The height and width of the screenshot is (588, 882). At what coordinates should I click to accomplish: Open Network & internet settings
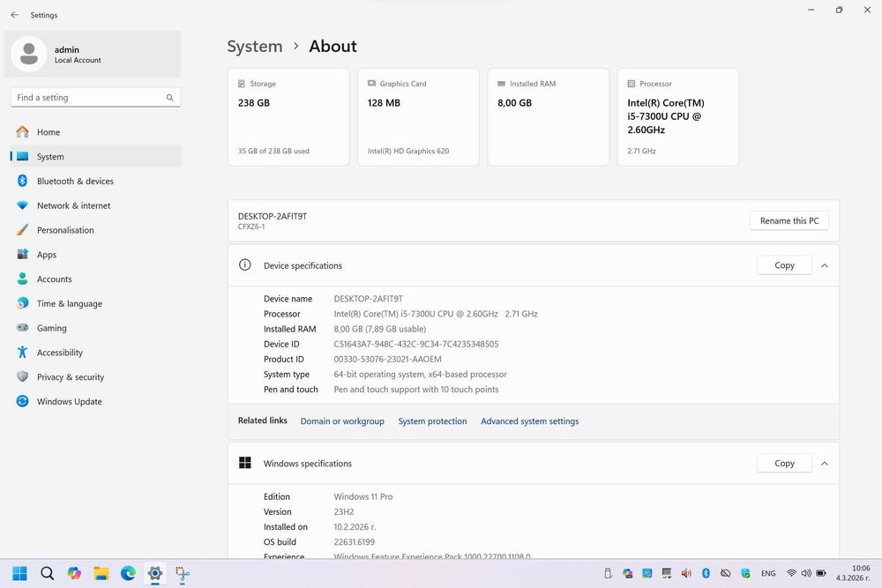(95, 205)
